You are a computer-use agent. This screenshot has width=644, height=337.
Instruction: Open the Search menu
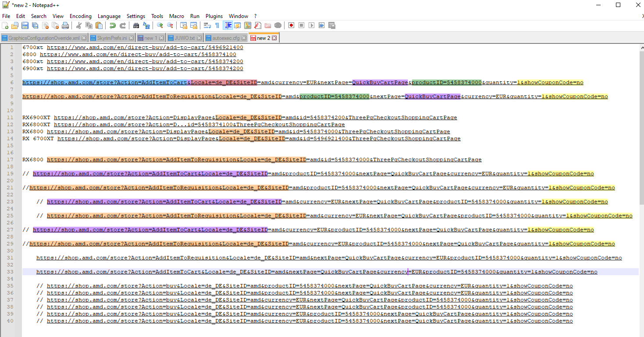pyautogui.click(x=39, y=16)
